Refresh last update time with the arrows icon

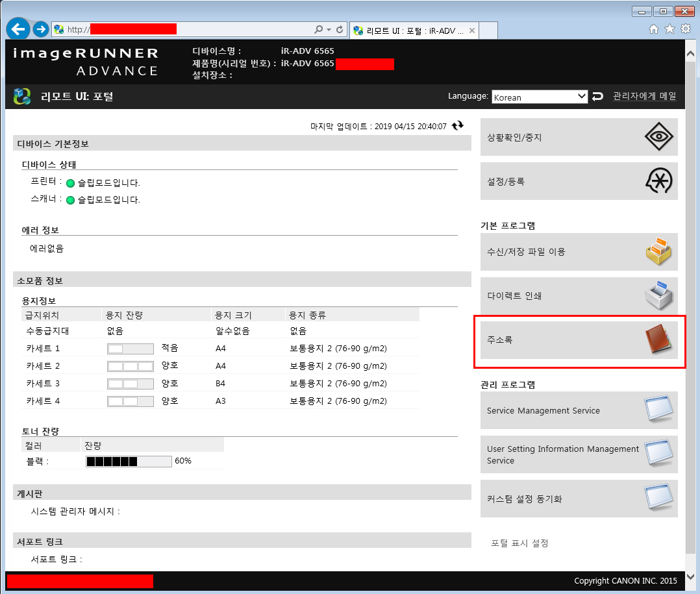pyautogui.click(x=458, y=126)
